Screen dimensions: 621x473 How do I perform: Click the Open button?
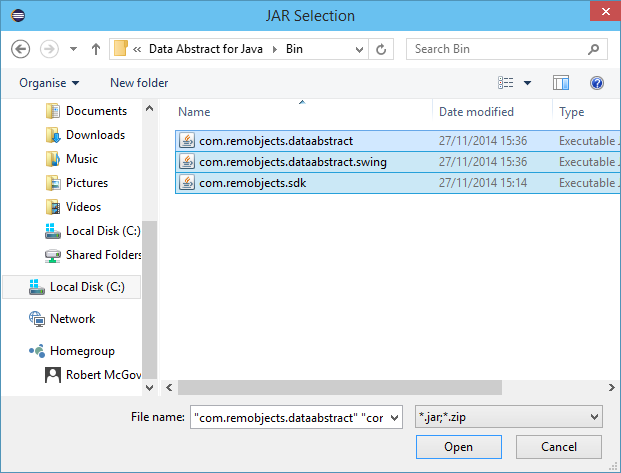tap(459, 447)
